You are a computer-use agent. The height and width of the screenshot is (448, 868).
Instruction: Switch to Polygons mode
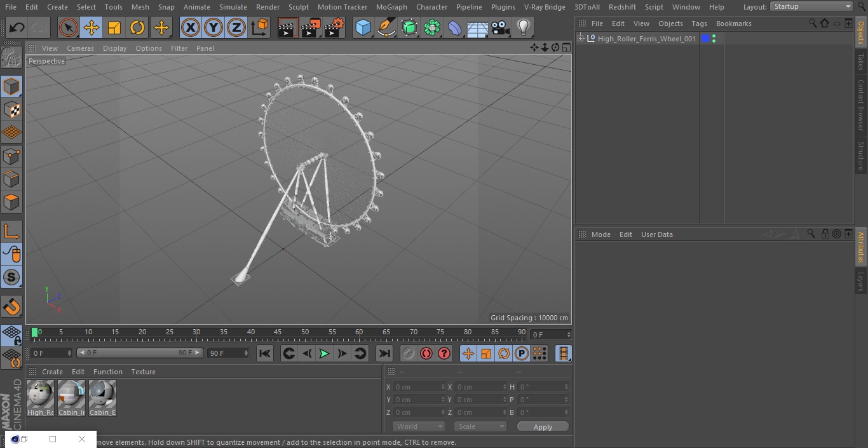click(x=11, y=202)
